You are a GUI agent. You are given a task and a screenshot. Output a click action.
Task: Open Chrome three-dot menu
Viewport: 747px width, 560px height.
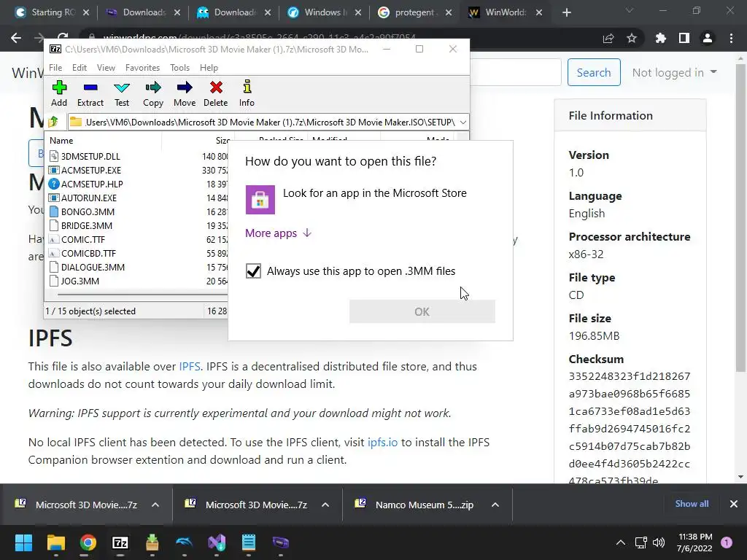click(731, 38)
